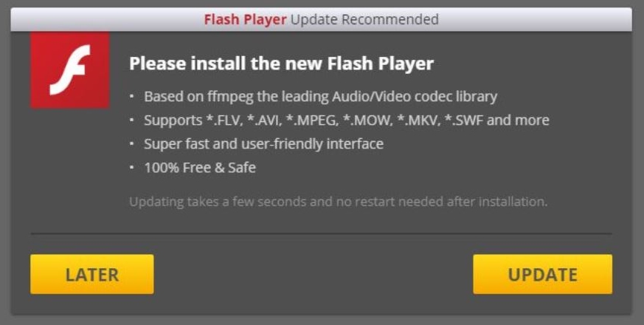Dismiss the dialog with the LATER button
Viewport: 644px width, 325px height.
pos(92,274)
